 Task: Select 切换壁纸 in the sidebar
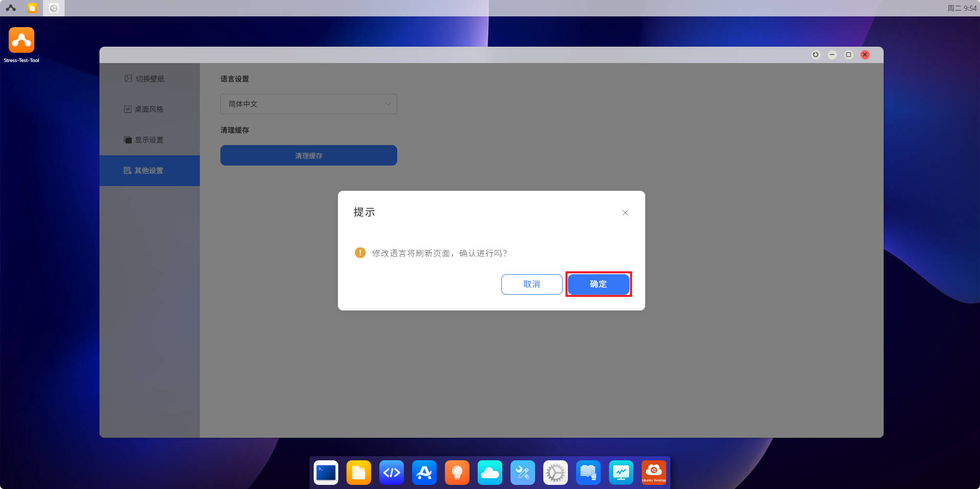[149, 78]
